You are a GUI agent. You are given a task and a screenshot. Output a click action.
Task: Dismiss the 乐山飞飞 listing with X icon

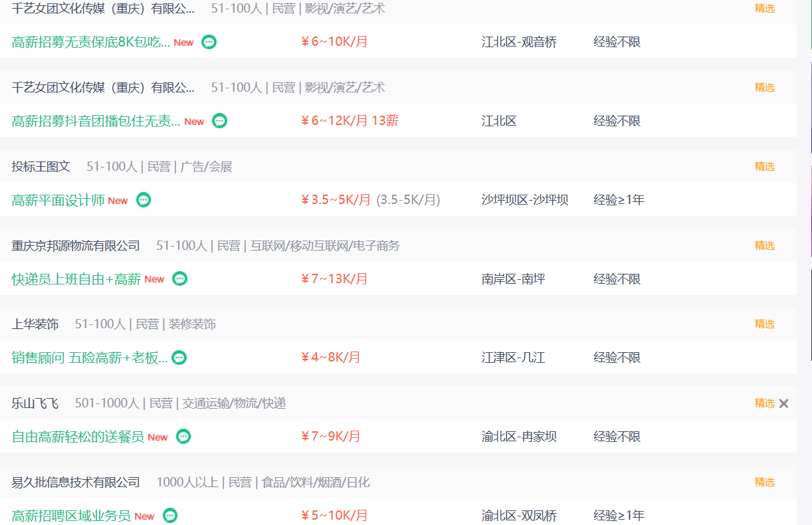point(784,403)
